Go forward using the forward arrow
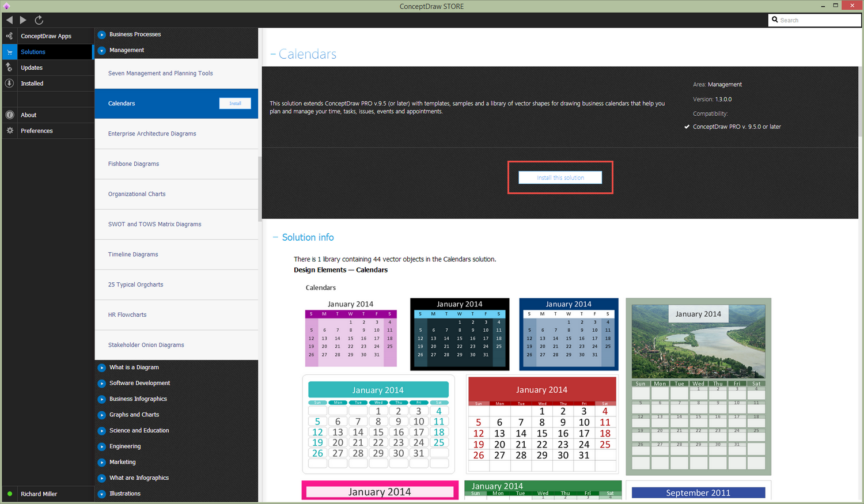864x504 pixels. pos(23,20)
